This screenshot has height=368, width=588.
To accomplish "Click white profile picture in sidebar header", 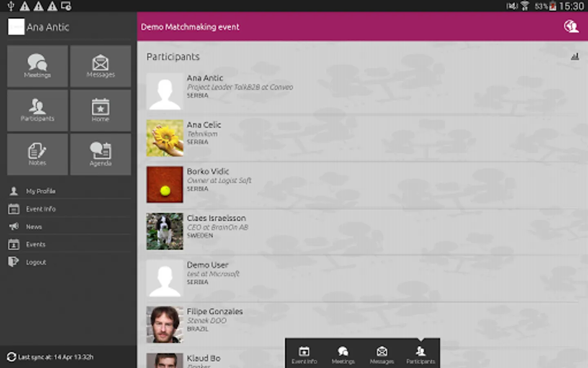I will click(16, 27).
